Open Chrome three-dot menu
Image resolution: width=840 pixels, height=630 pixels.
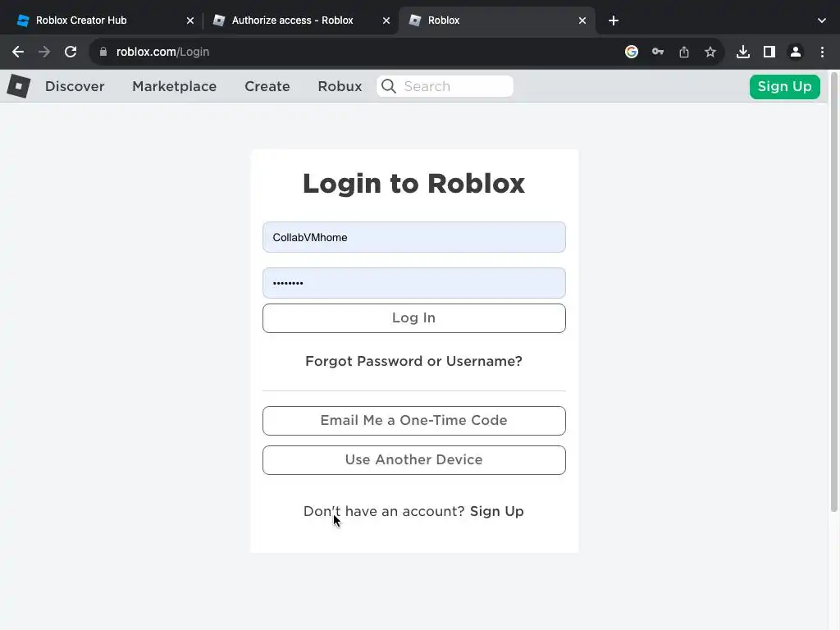[822, 52]
